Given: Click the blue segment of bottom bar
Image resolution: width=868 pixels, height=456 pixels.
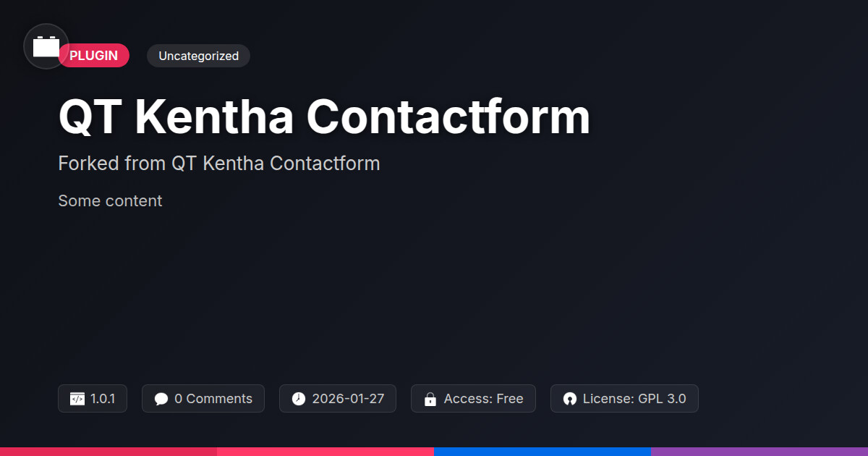Looking at the screenshot, I should click(x=542, y=452).
